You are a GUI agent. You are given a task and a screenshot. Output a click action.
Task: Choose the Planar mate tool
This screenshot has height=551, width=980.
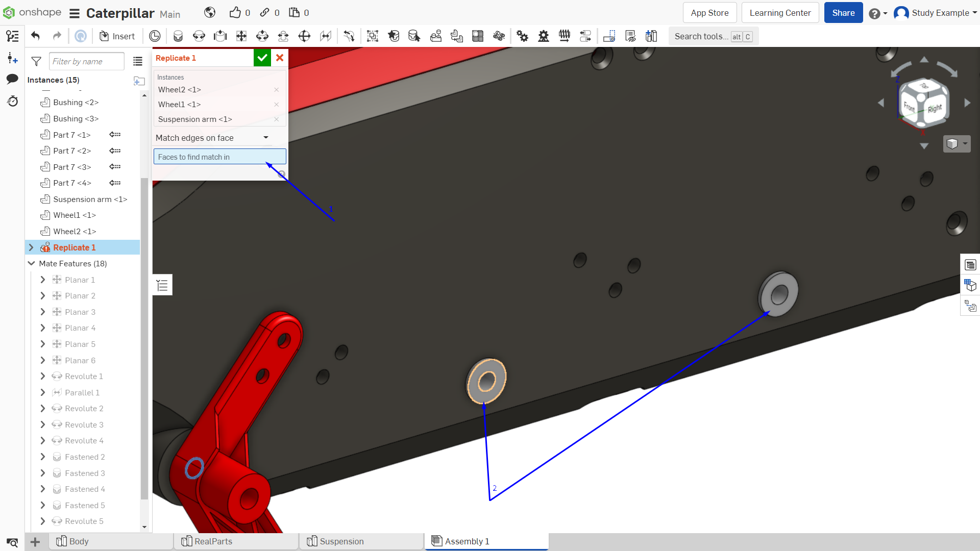(x=241, y=36)
